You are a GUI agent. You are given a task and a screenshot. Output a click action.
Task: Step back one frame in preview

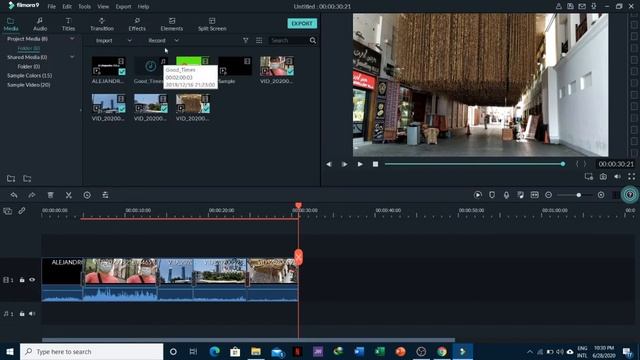coord(329,164)
